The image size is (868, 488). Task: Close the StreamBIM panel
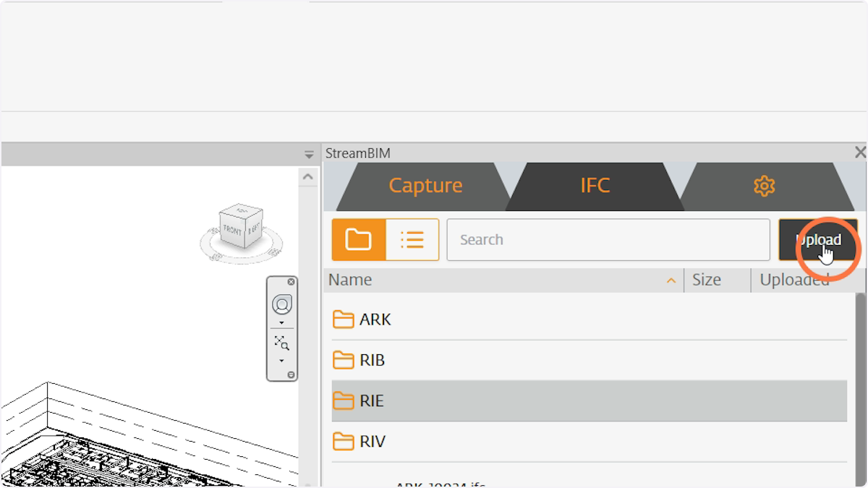click(x=860, y=153)
